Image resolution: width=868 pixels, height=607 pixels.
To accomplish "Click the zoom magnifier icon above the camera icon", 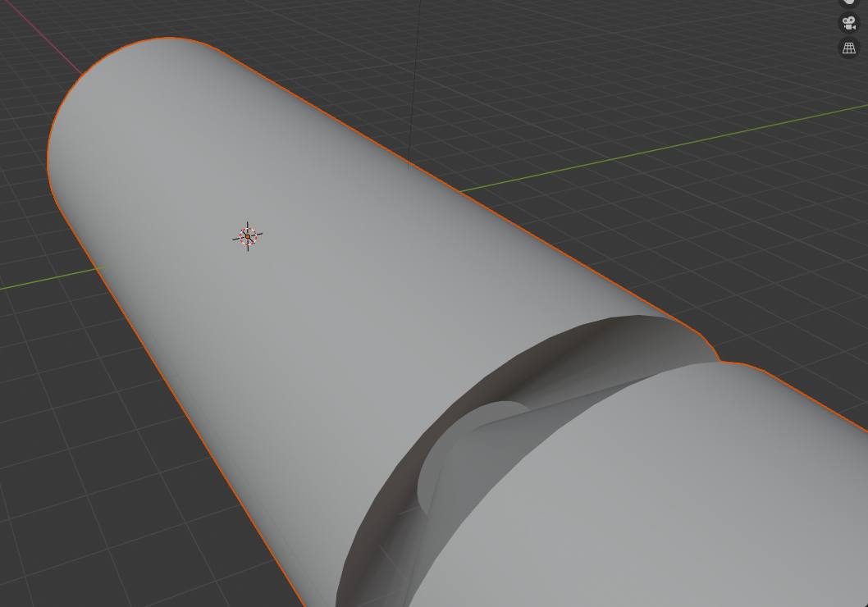I will [x=848, y=2].
